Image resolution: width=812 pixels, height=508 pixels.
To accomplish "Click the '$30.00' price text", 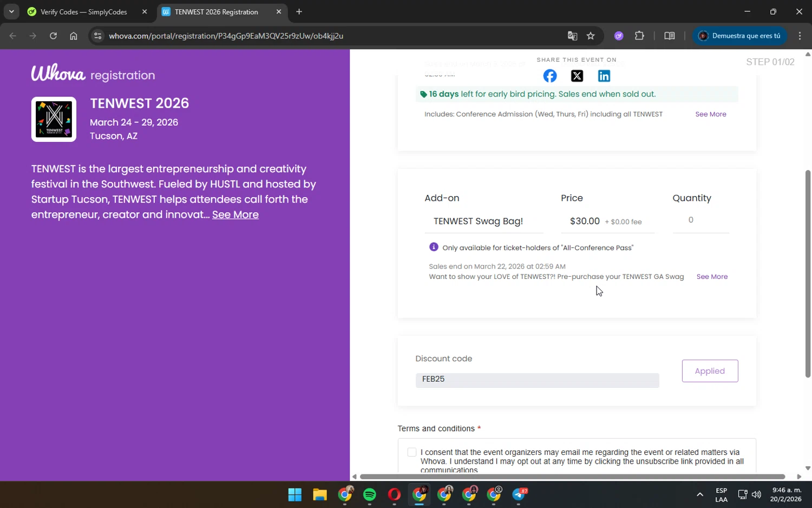I will point(585,221).
